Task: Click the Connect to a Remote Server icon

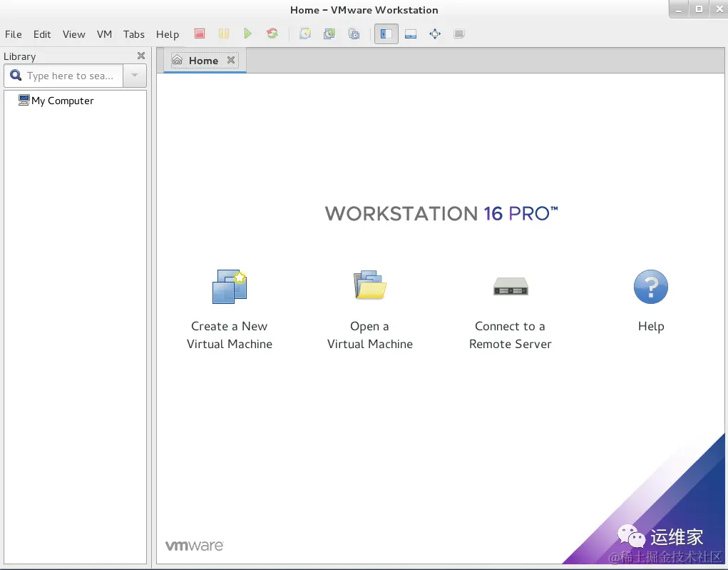Action: point(511,286)
